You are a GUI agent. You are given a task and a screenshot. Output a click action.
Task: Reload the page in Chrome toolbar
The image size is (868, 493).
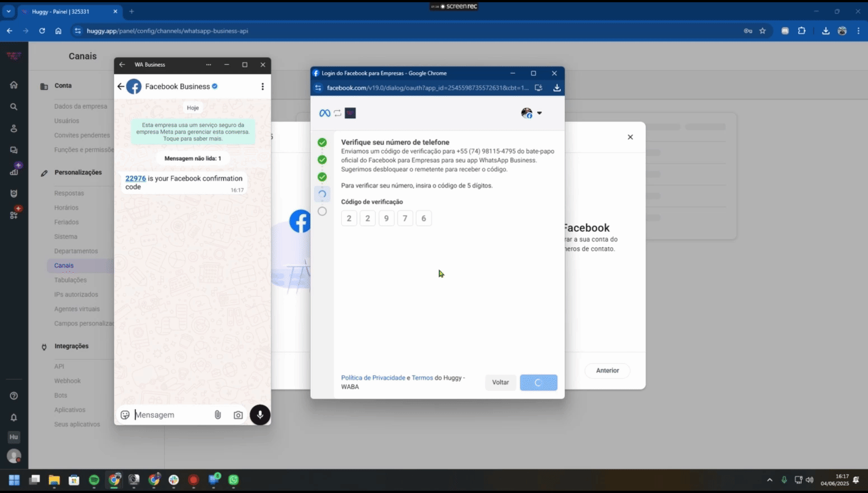tap(42, 31)
